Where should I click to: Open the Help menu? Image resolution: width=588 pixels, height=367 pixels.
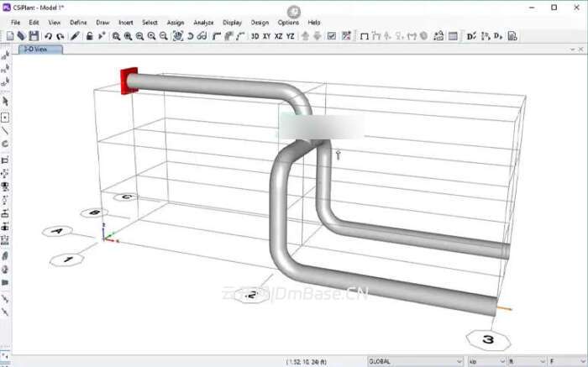(314, 23)
